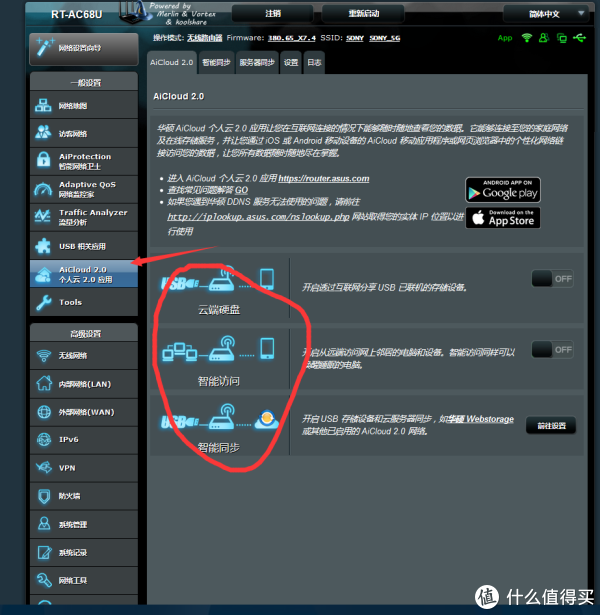
Task: Open Traffic Analyzer chart icon
Action: (x=42, y=216)
